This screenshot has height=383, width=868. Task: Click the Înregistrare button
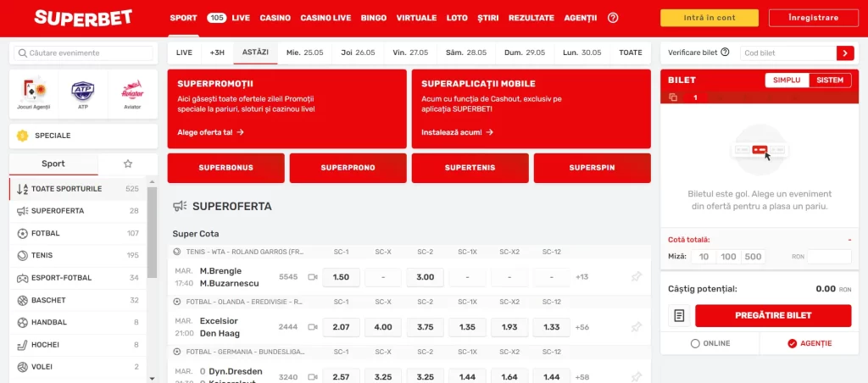[x=813, y=18]
